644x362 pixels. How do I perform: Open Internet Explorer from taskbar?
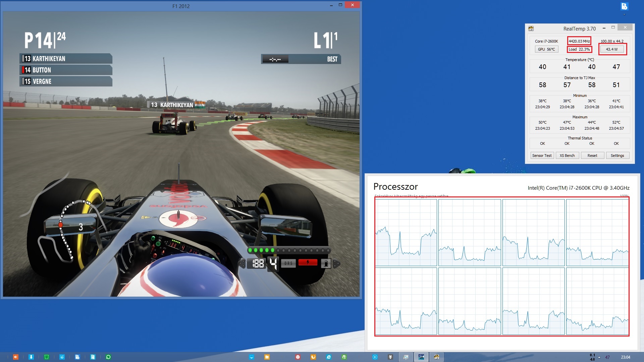pos(329,357)
